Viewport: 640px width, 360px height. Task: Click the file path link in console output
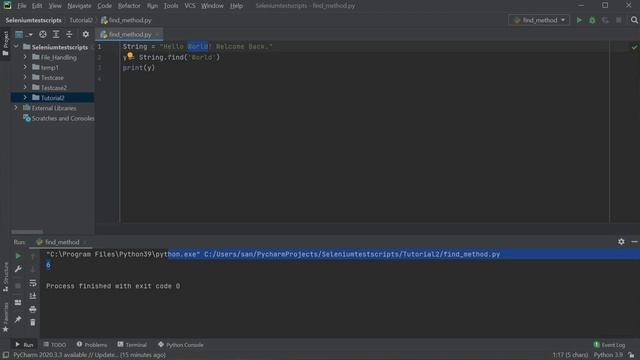pyautogui.click(x=352, y=254)
